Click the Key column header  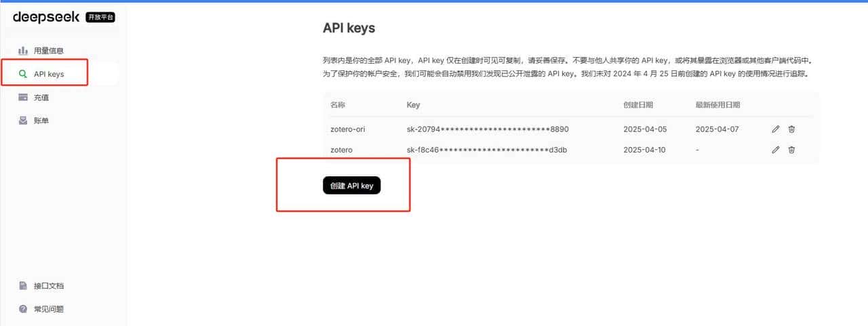point(413,105)
